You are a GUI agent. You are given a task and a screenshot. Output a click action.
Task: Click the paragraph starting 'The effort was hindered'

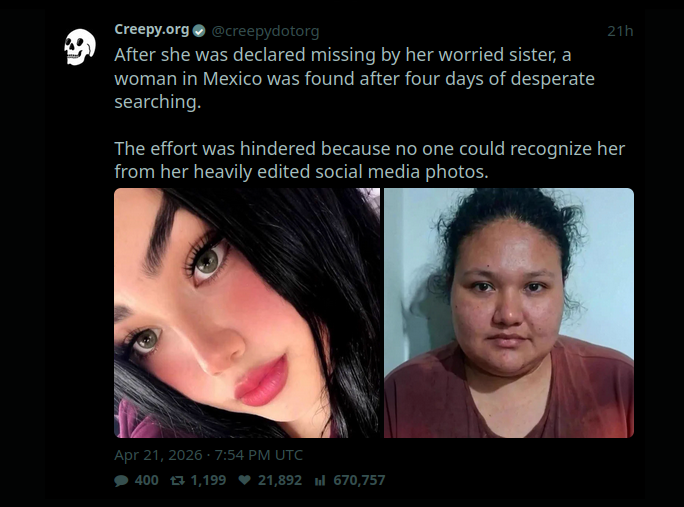[x=369, y=160]
